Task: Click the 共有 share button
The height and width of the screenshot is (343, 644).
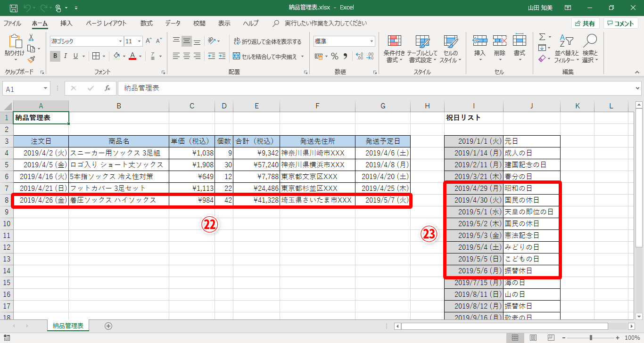Action: (x=585, y=24)
